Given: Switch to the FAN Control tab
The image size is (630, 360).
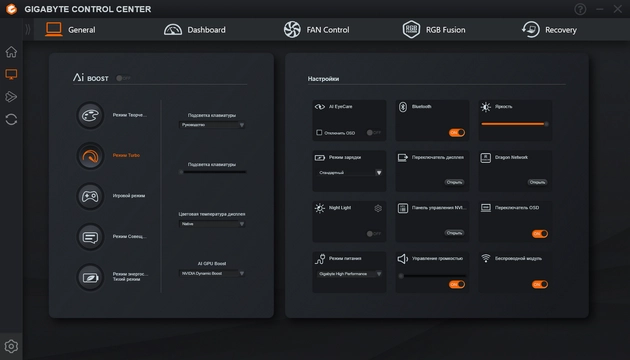Looking at the screenshot, I should (x=316, y=29).
